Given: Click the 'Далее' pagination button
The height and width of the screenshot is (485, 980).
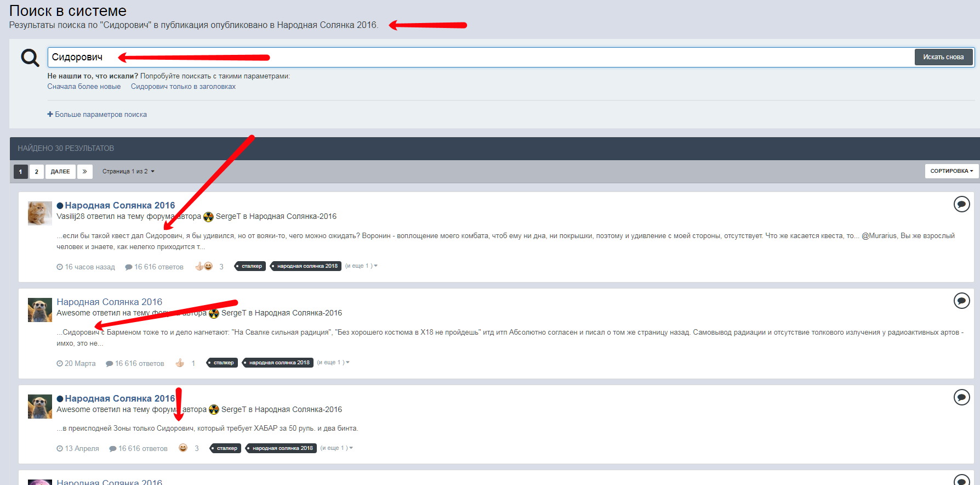Looking at the screenshot, I should 60,172.
